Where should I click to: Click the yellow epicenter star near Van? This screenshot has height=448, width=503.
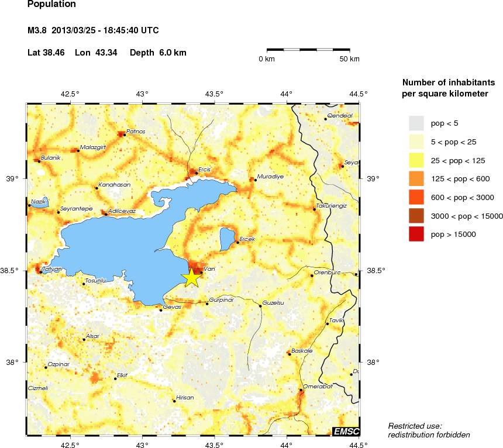tap(191, 277)
